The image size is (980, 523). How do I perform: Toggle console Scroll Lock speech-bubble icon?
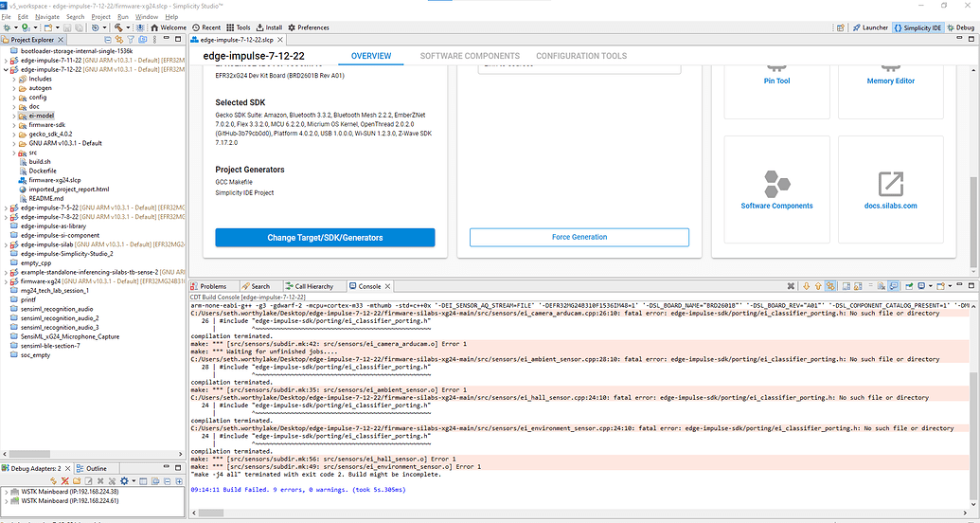tap(894, 286)
